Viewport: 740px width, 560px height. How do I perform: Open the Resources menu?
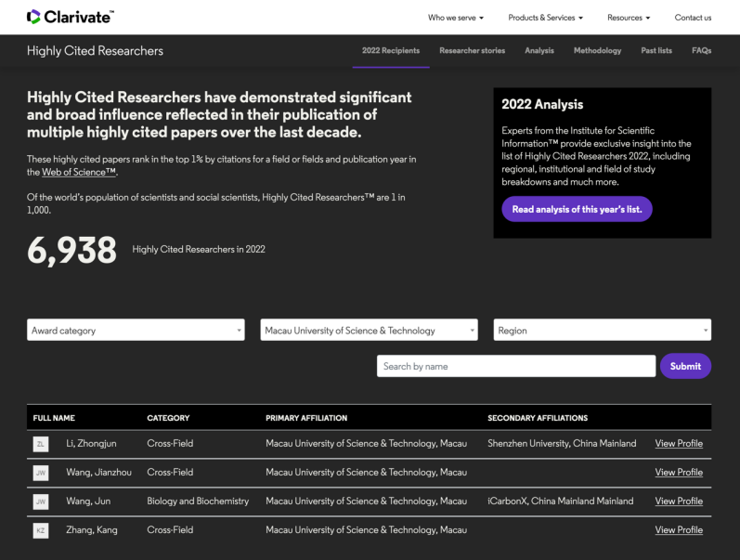pyautogui.click(x=629, y=18)
